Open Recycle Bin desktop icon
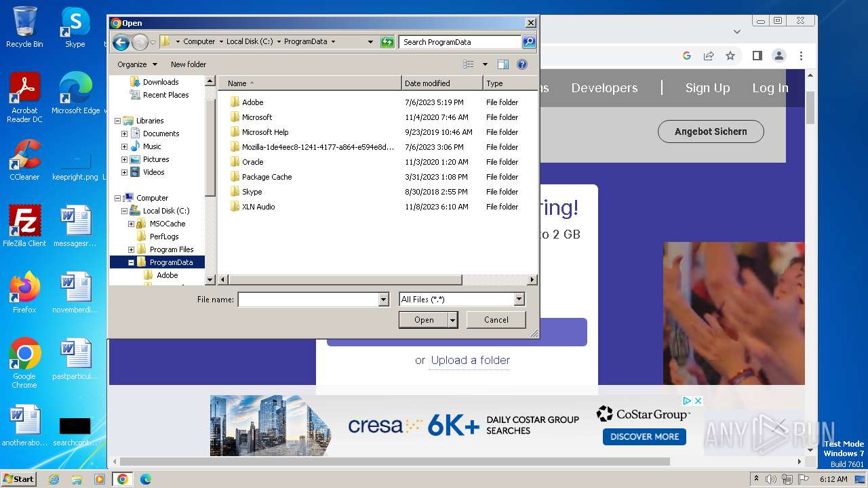868x488 pixels. (x=24, y=27)
